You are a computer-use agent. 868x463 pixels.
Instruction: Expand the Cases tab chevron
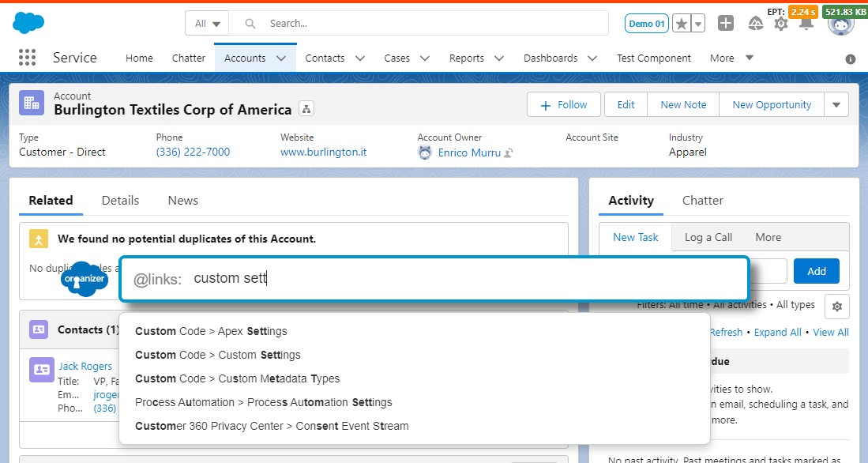425,58
